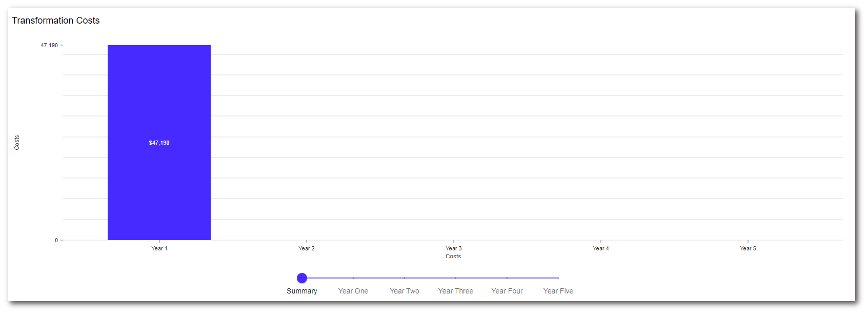Select the Summary slider label

pyautogui.click(x=302, y=291)
